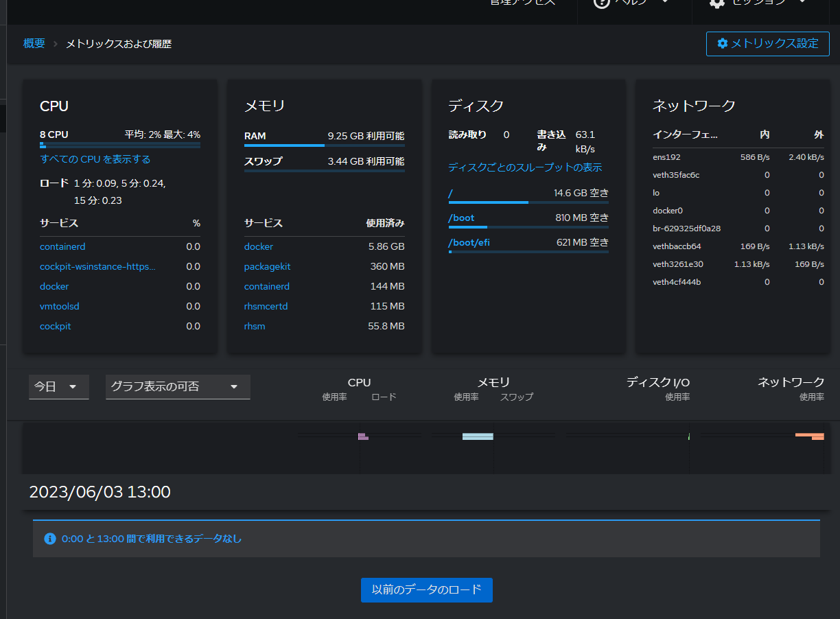This screenshot has height=619, width=840.
Task: Open the containerd service under CPU
Action: [x=62, y=246]
